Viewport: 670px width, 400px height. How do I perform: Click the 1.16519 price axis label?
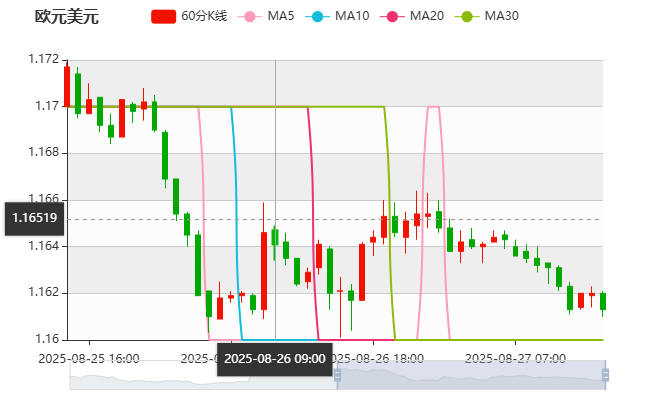click(34, 218)
